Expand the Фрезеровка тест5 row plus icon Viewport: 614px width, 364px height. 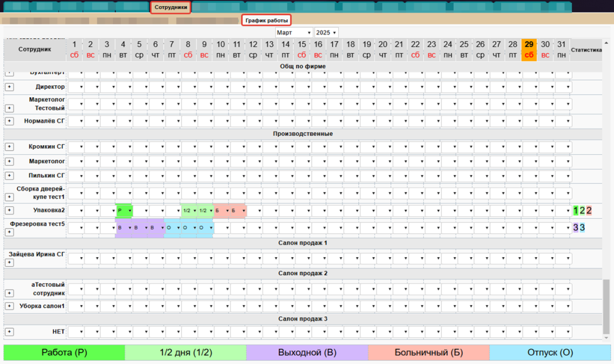click(9, 232)
